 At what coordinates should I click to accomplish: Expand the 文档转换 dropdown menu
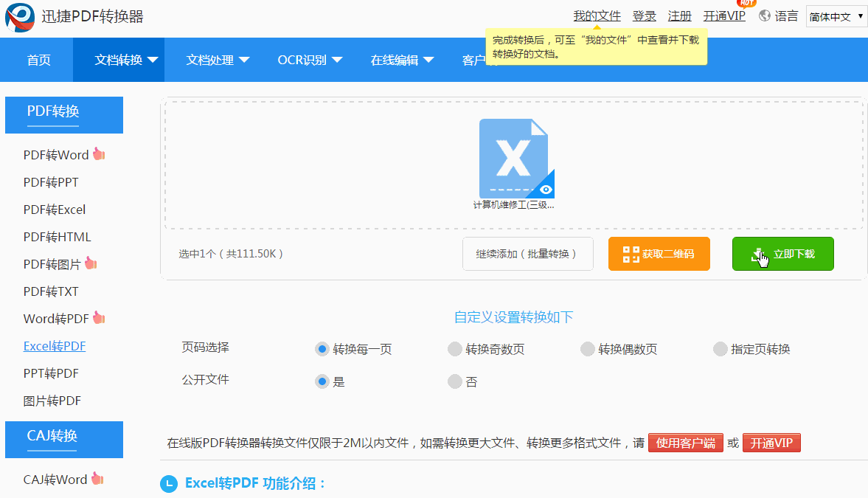(118, 60)
